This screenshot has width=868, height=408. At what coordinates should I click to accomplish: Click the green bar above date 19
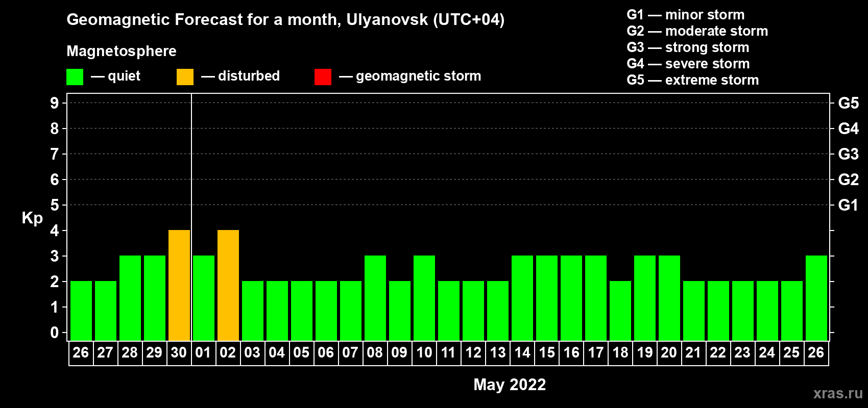click(645, 298)
